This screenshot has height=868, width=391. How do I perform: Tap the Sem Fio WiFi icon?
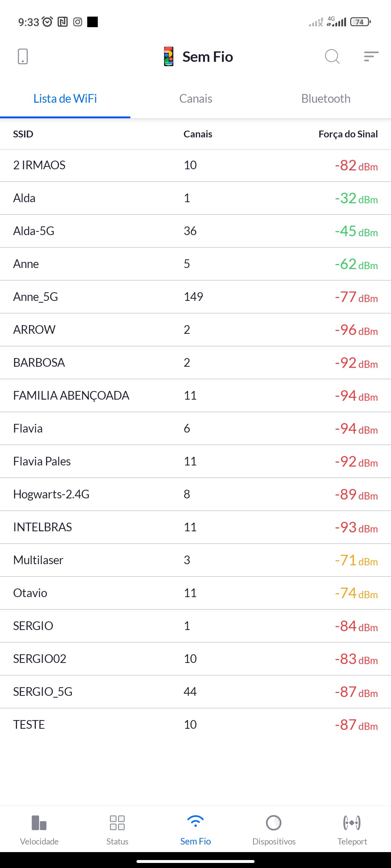[x=195, y=822]
